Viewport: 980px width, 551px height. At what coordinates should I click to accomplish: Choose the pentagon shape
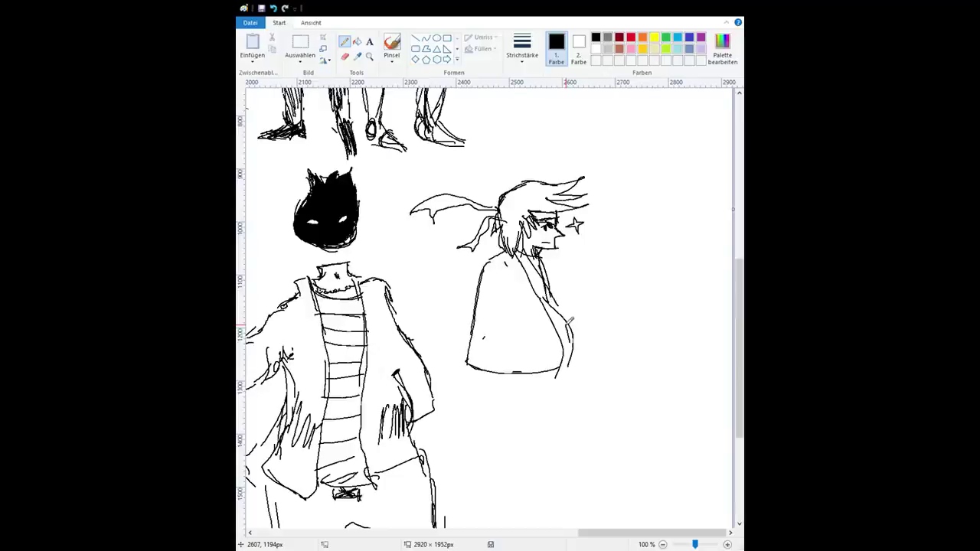click(426, 60)
